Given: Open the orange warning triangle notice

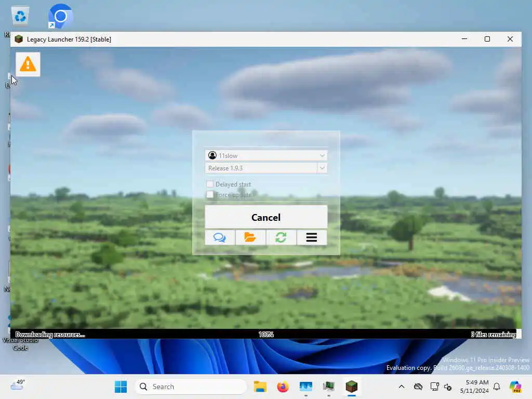Looking at the screenshot, I should (28, 64).
